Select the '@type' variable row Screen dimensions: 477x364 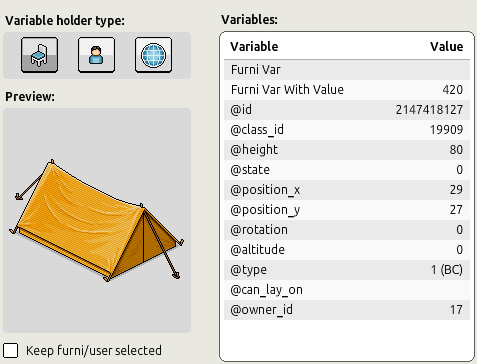click(347, 270)
